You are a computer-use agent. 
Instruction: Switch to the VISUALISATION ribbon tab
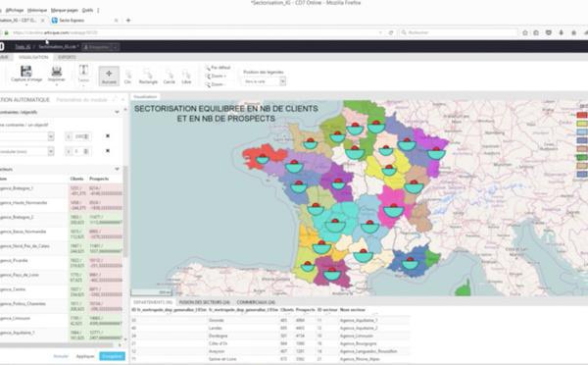[x=33, y=57]
